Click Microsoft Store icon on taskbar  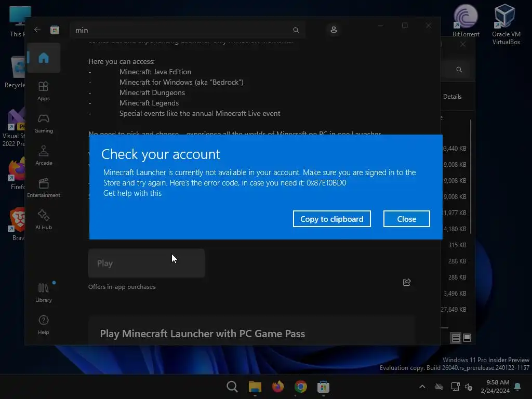[x=323, y=387]
